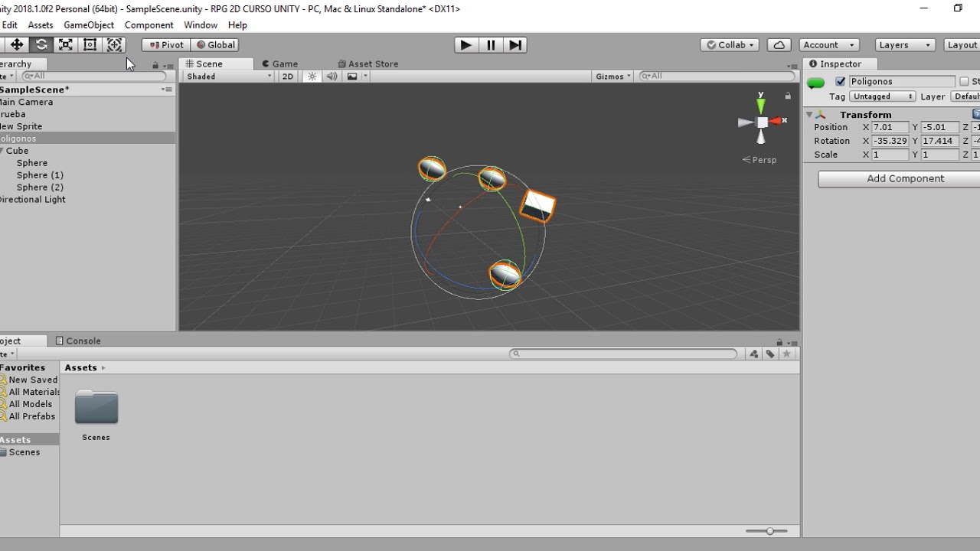
Task: Open the Component menu
Action: coord(149,25)
